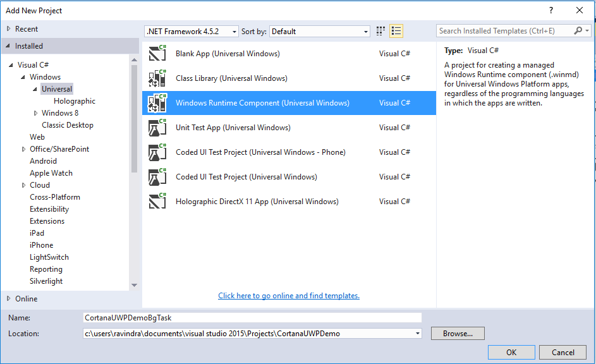Select Android category
The width and height of the screenshot is (596, 364).
(44, 161)
